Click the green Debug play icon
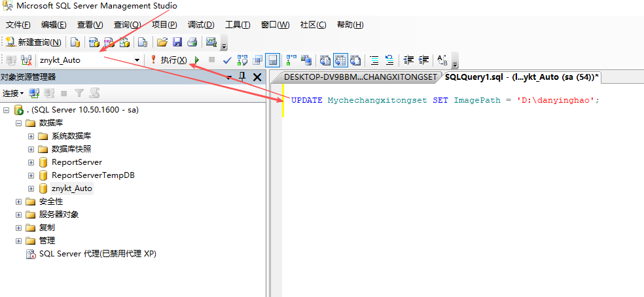The image size is (644, 297). (x=197, y=60)
